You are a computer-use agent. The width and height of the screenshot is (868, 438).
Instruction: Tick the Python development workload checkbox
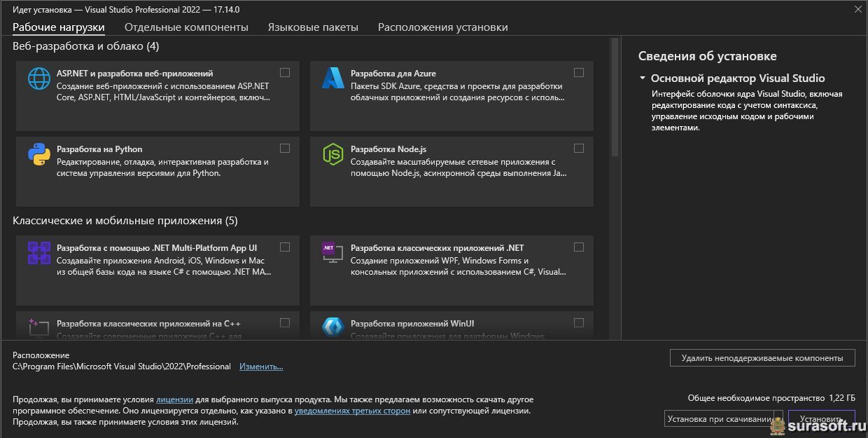(x=285, y=148)
